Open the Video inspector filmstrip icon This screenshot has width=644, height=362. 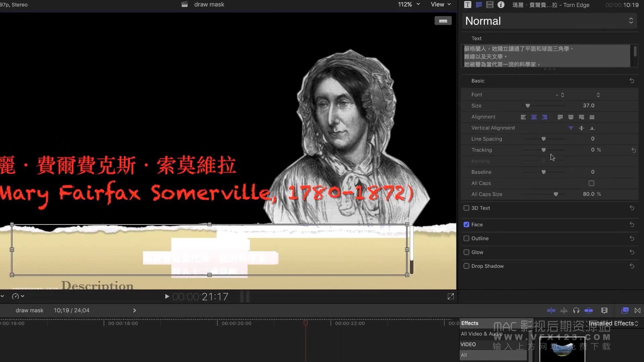[490, 5]
